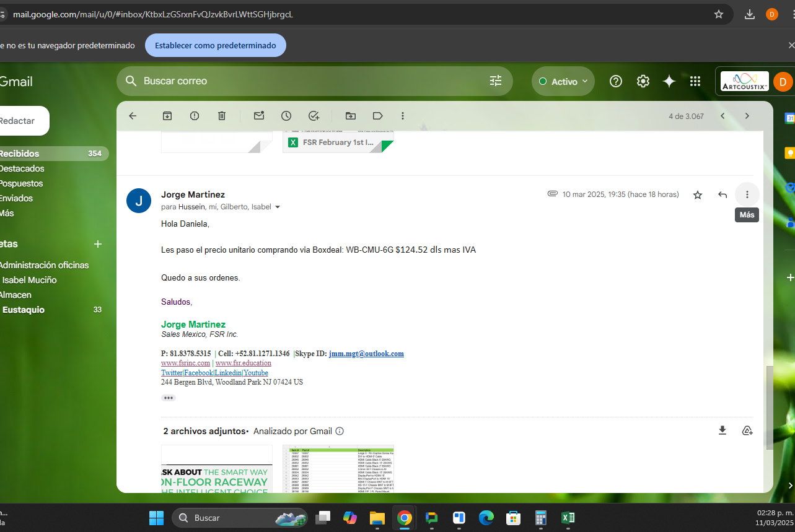Open Más menu on Jorge's message
Screen dimensions: 795x532
(x=747, y=194)
